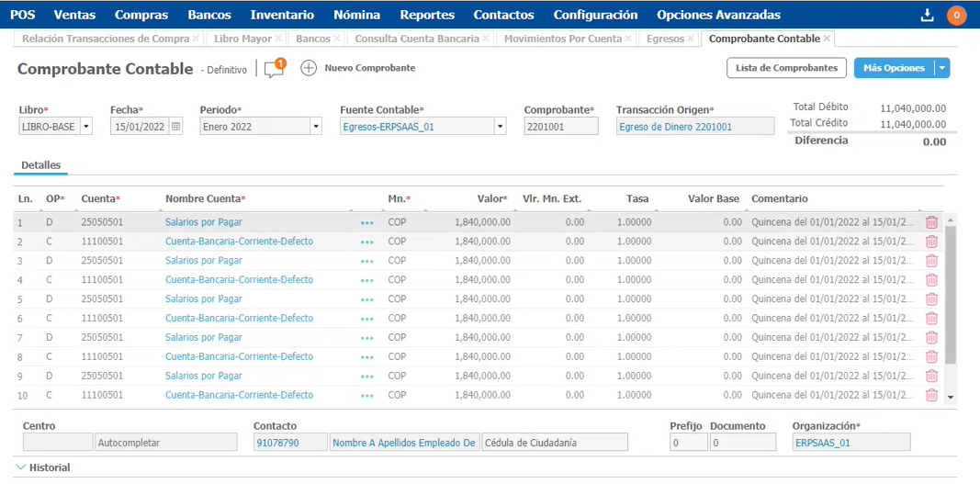Open the Fecha calendar picker icon
The image size is (980, 484).
click(x=176, y=127)
